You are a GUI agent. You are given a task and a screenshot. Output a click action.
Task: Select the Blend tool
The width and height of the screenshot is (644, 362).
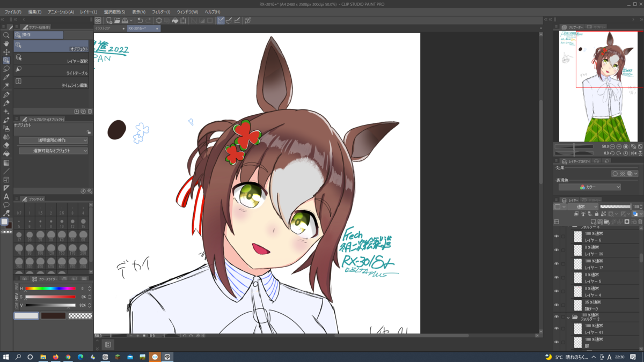point(6,137)
